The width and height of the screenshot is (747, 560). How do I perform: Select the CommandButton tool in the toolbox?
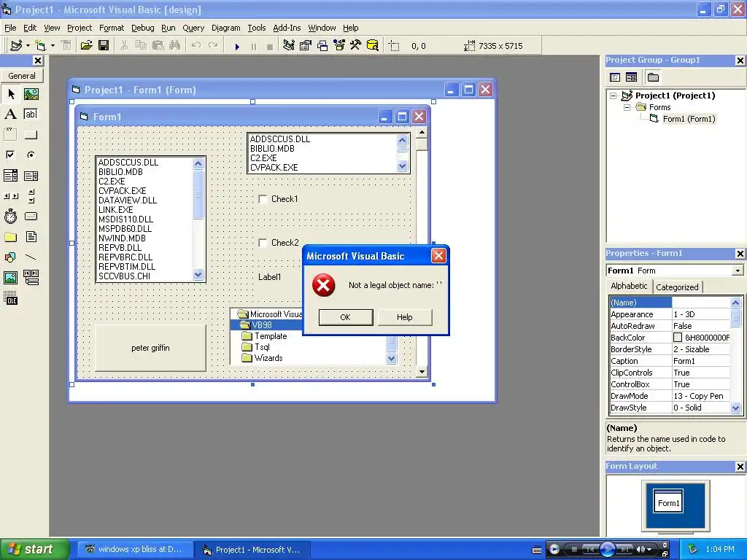click(31, 134)
